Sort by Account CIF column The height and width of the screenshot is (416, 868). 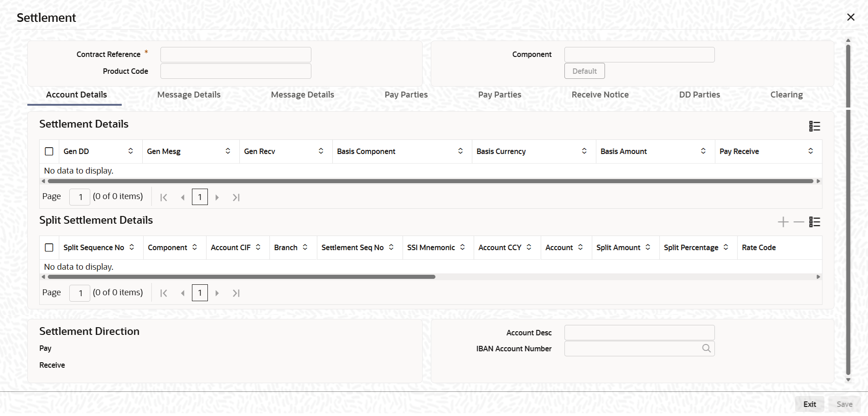pos(258,247)
